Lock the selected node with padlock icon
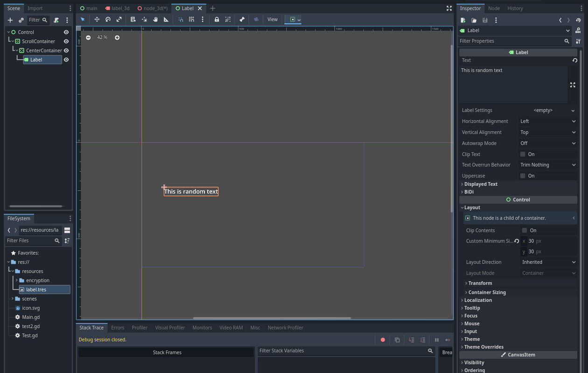 (217, 20)
